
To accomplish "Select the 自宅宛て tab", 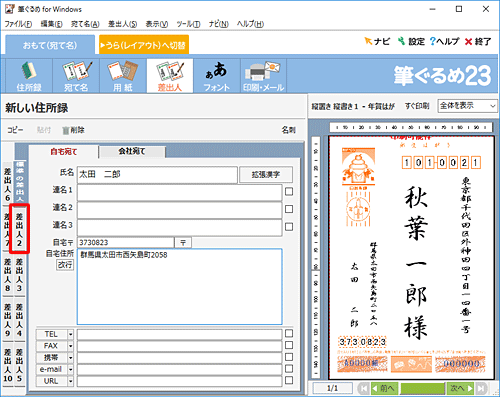I will click(63, 152).
